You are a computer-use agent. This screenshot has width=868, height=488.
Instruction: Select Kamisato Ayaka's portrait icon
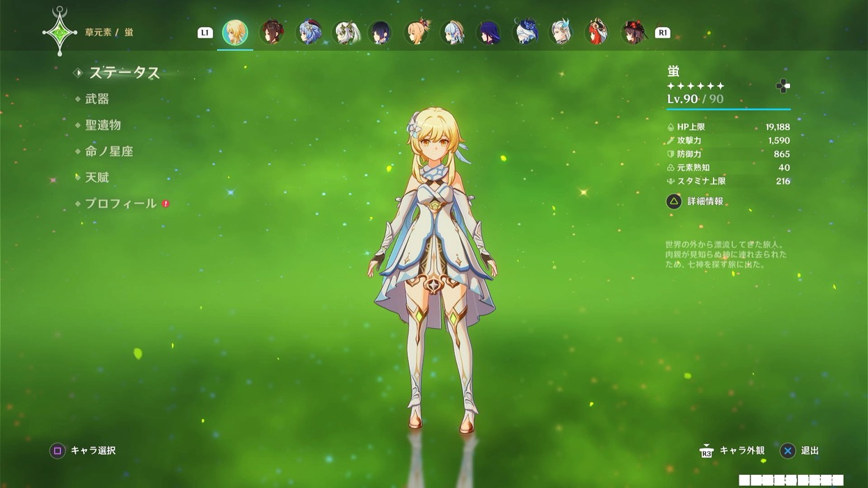click(452, 33)
